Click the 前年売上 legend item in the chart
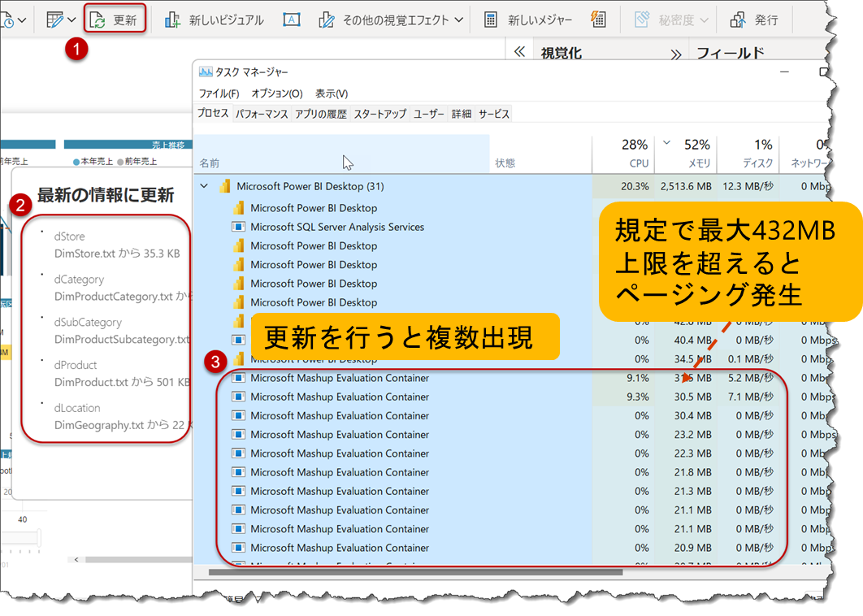The height and width of the screenshot is (616, 863). click(x=137, y=161)
